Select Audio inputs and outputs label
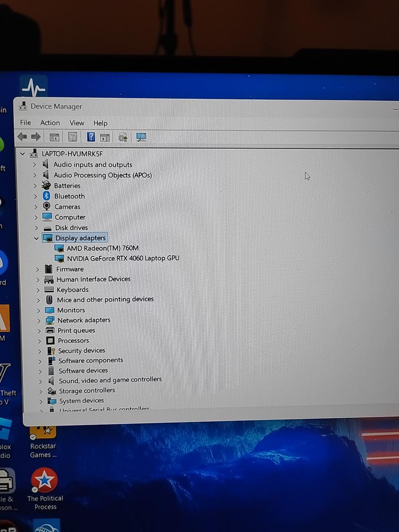399x532 pixels. click(x=93, y=165)
